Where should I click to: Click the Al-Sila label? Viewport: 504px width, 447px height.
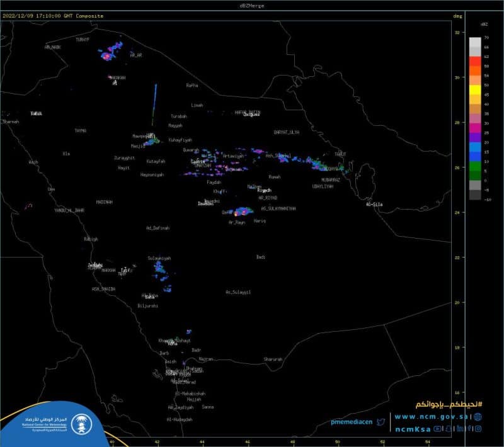pos(374,204)
